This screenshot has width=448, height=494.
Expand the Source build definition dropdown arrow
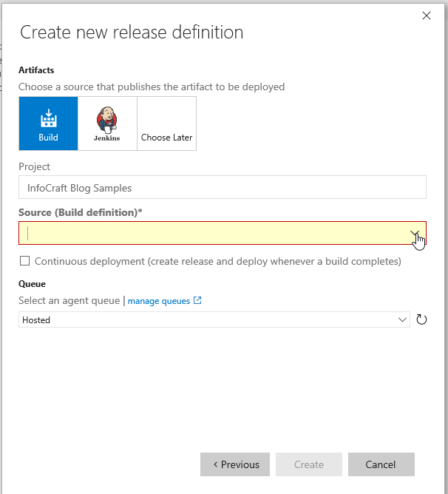coord(416,233)
